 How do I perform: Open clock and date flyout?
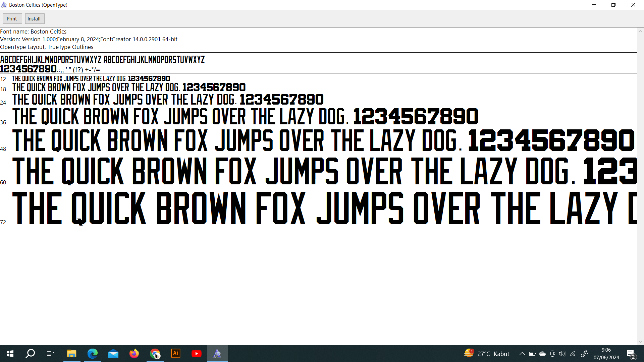(606, 354)
